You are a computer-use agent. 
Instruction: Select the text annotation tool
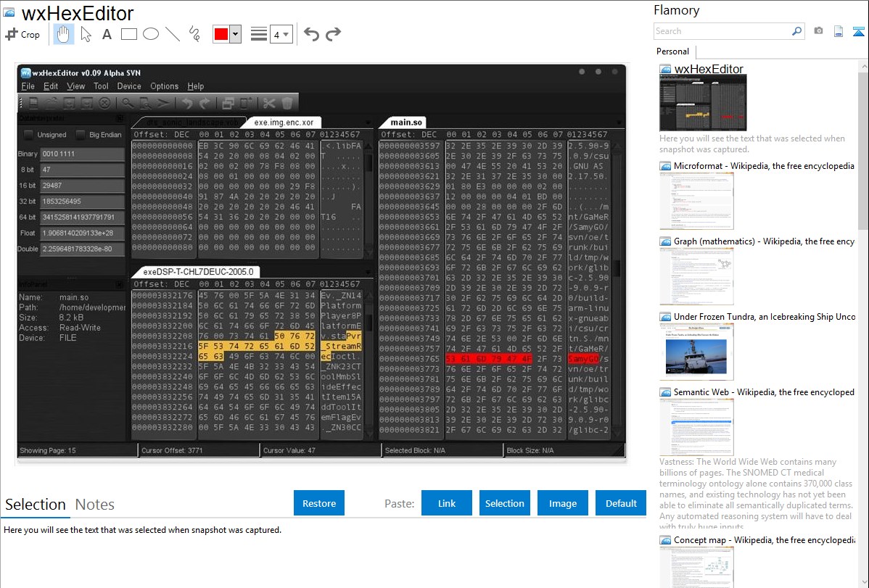coord(107,34)
